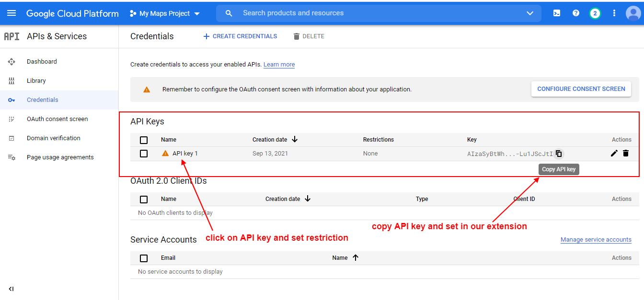Click the API key value AIzaSyBtWh...-Lu1JScJtI
644x300 pixels.
point(510,154)
